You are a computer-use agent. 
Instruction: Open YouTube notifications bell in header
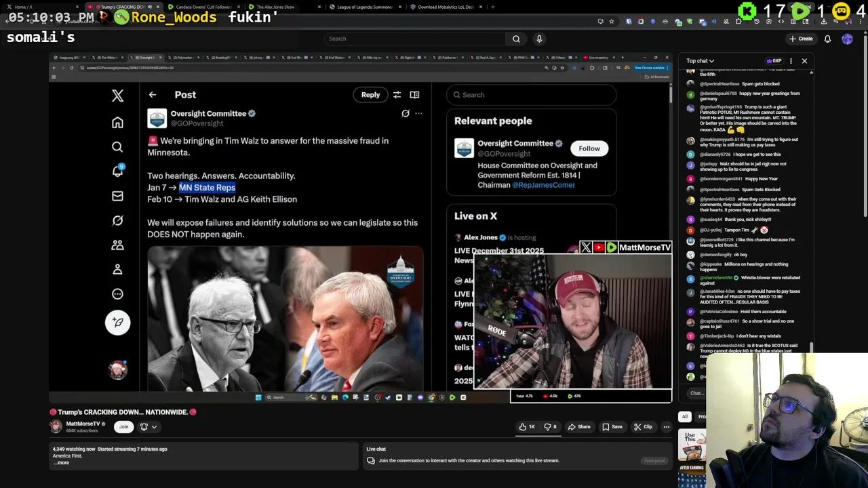[x=827, y=39]
